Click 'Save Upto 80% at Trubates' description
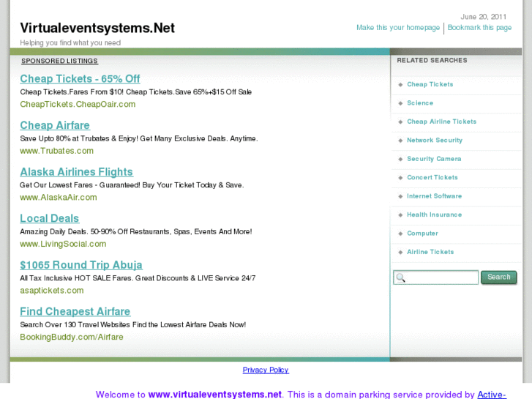The width and height of the screenshot is (532, 399). [x=139, y=138]
